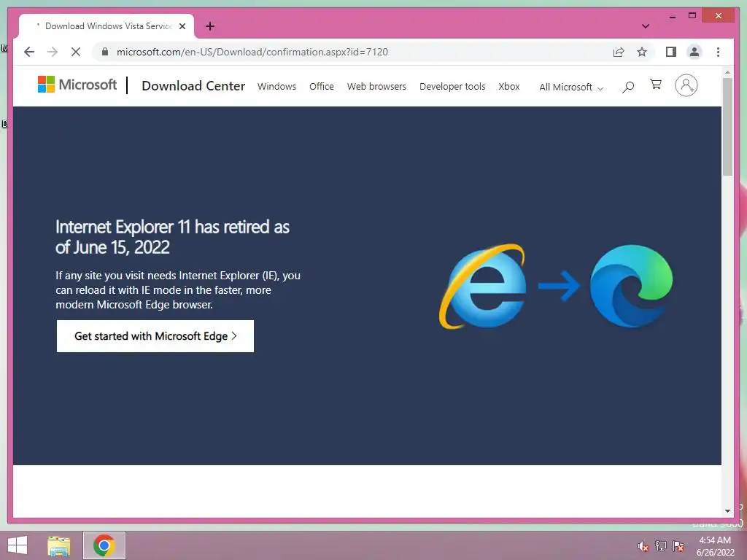This screenshot has width=747, height=560.
Task: Open the network tray icon
Action: 661,546
